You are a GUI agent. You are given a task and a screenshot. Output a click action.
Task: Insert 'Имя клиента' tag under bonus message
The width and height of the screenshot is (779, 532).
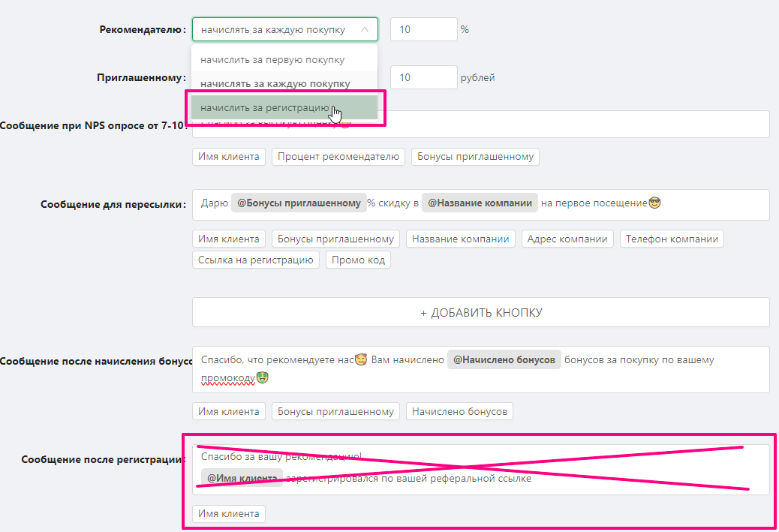tap(229, 411)
